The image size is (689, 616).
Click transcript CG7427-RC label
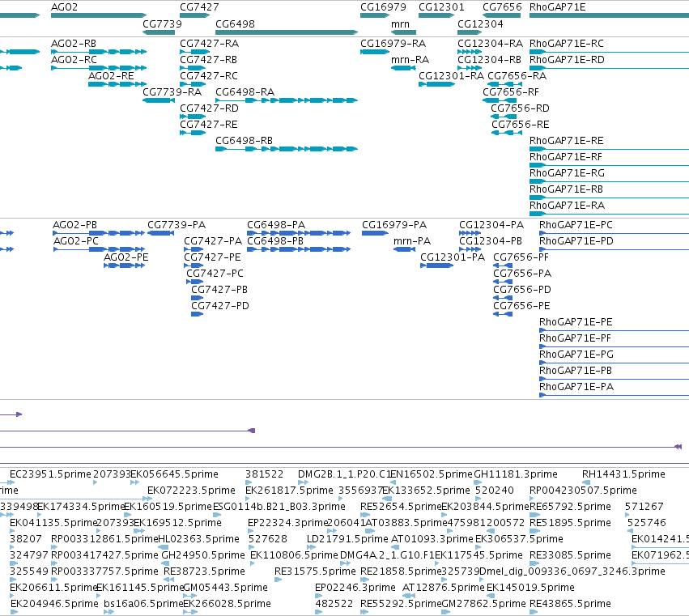click(x=209, y=76)
